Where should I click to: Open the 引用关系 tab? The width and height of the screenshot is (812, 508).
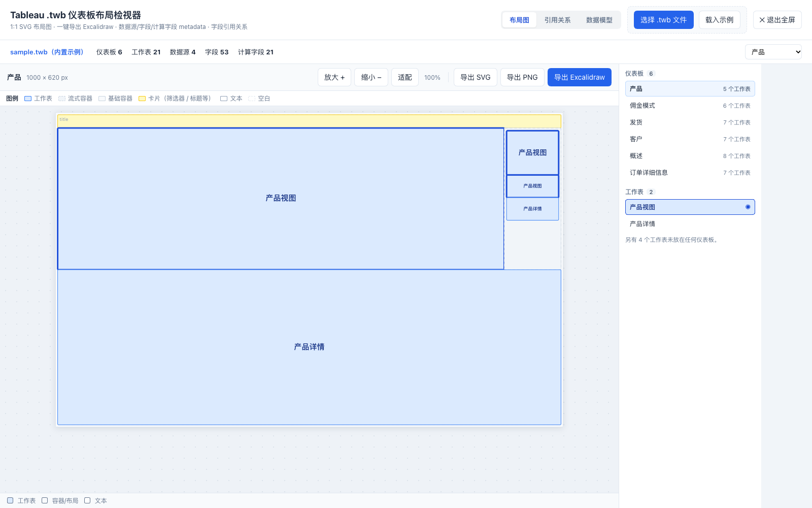(x=557, y=20)
